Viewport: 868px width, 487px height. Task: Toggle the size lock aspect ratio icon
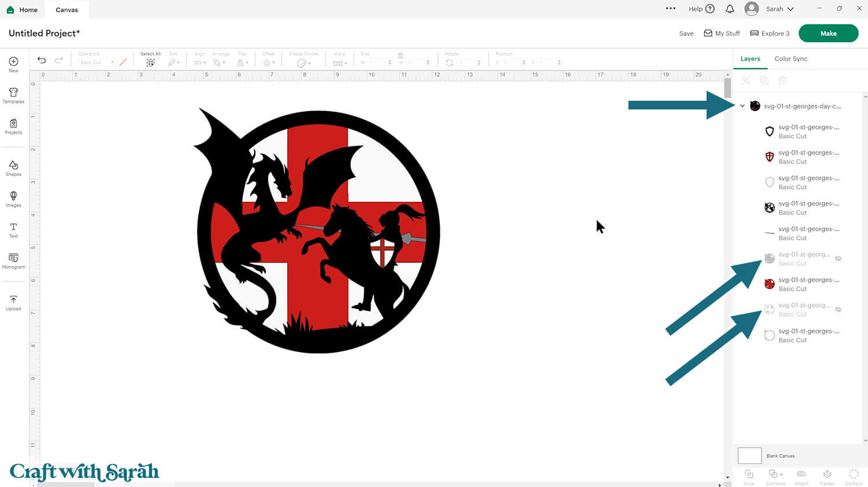[x=400, y=56]
